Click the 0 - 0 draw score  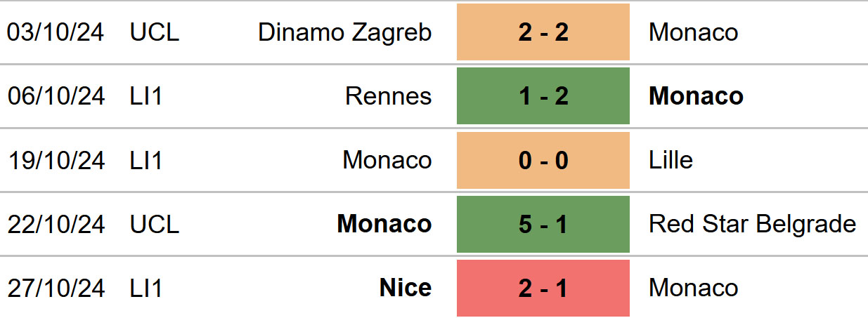(543, 160)
